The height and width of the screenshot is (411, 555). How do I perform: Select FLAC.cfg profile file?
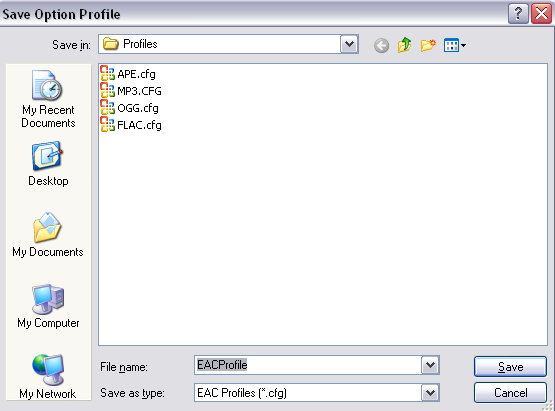(x=131, y=125)
